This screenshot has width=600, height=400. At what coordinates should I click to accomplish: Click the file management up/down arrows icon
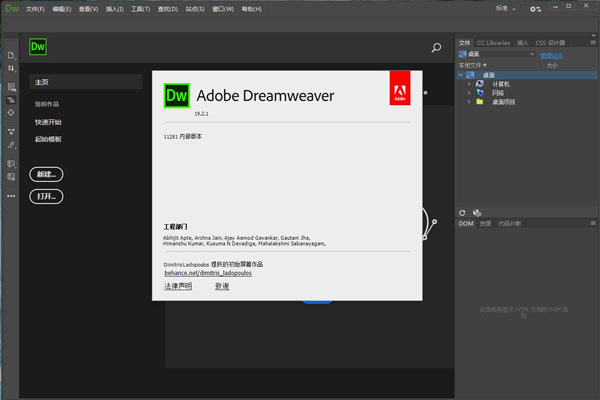11,68
